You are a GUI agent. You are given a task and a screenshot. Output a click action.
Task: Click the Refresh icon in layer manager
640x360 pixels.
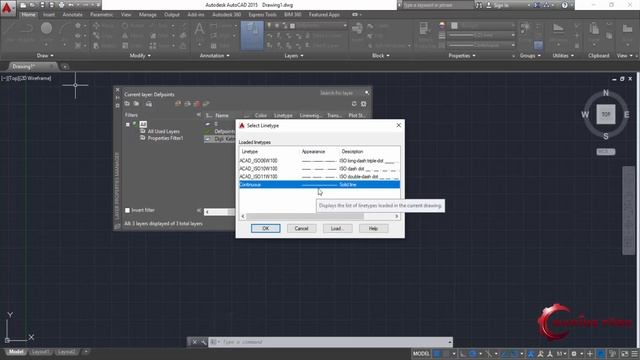pos(354,104)
